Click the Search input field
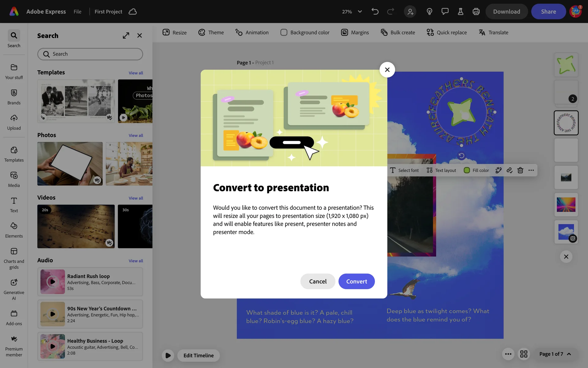This screenshot has height=368, width=588. (x=90, y=54)
